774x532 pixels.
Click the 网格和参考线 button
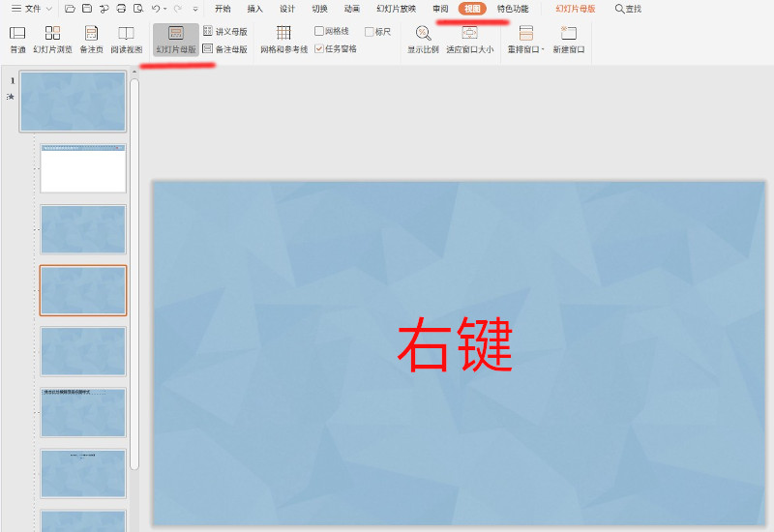283,40
